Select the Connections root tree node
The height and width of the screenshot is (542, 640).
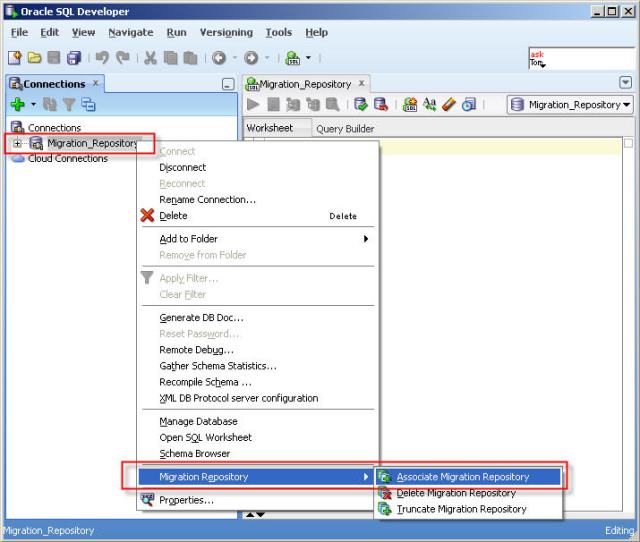point(46,128)
